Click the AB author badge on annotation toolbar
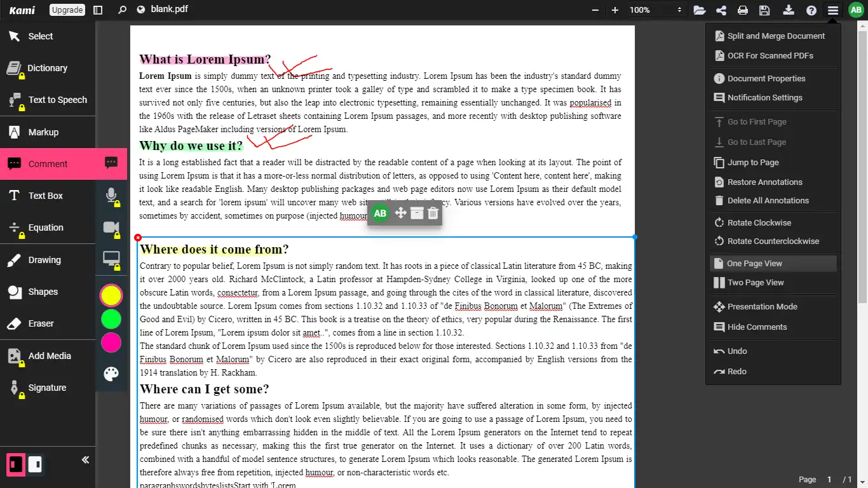Image resolution: width=868 pixels, height=488 pixels. (380, 213)
